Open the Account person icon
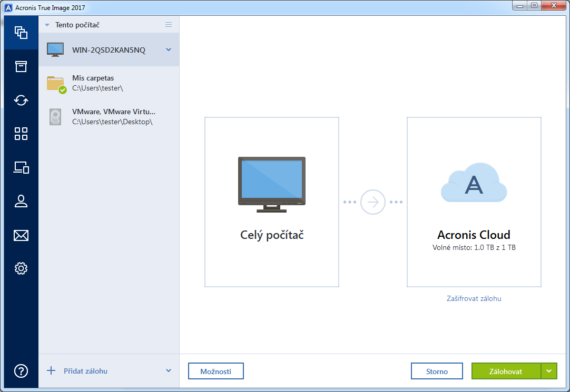The height and width of the screenshot is (392, 570). 21,201
